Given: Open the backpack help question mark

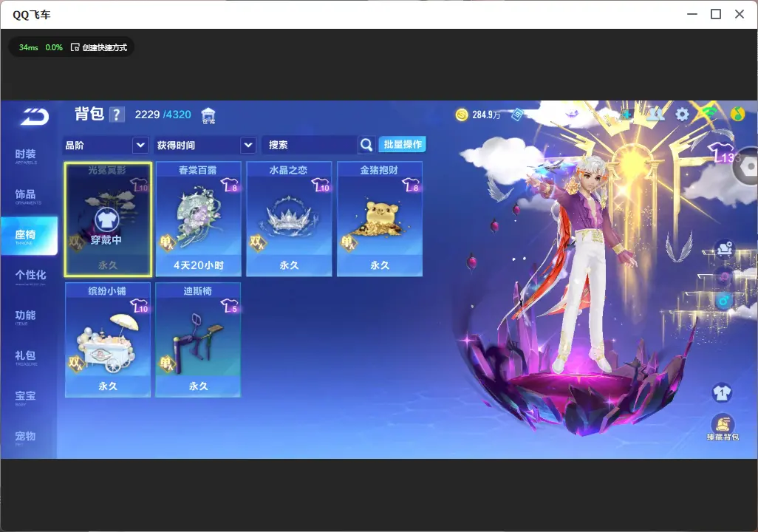Looking at the screenshot, I should click(x=117, y=115).
